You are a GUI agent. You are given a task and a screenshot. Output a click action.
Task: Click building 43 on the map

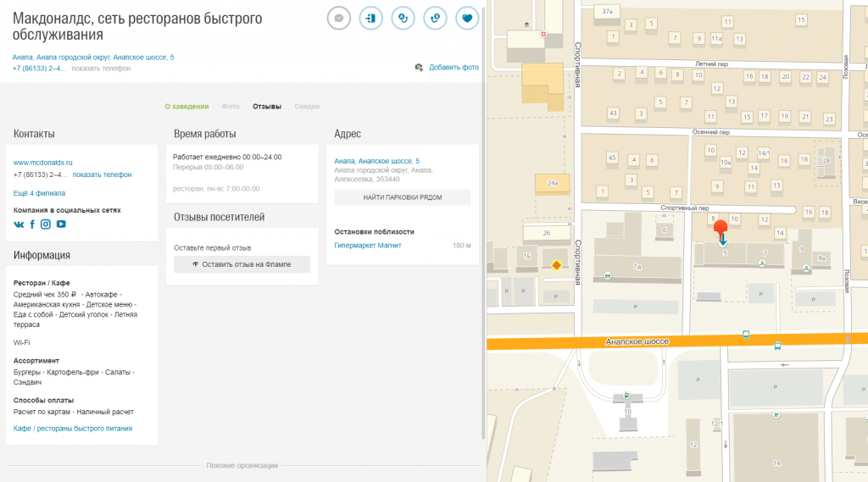[613, 114]
